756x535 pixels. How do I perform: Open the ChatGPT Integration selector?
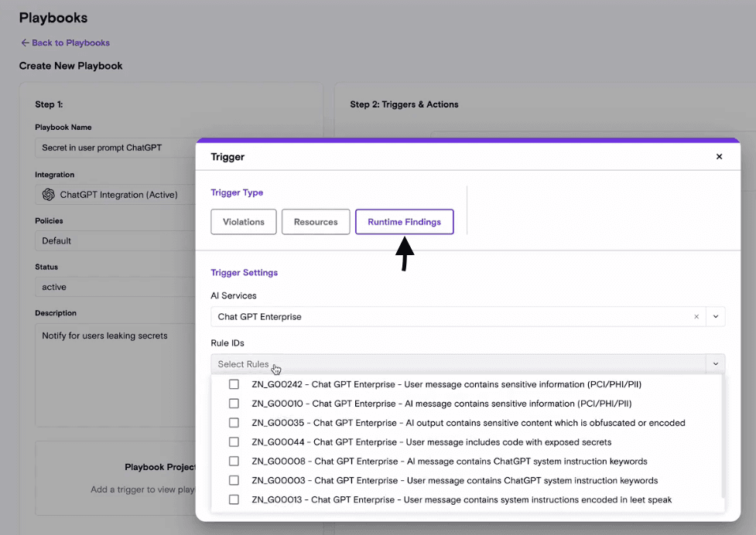click(x=116, y=195)
